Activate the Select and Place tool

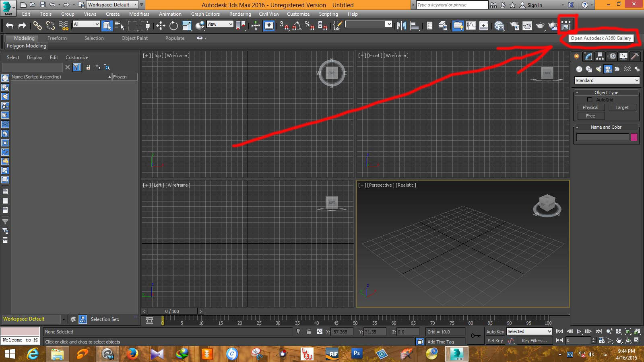click(x=200, y=26)
